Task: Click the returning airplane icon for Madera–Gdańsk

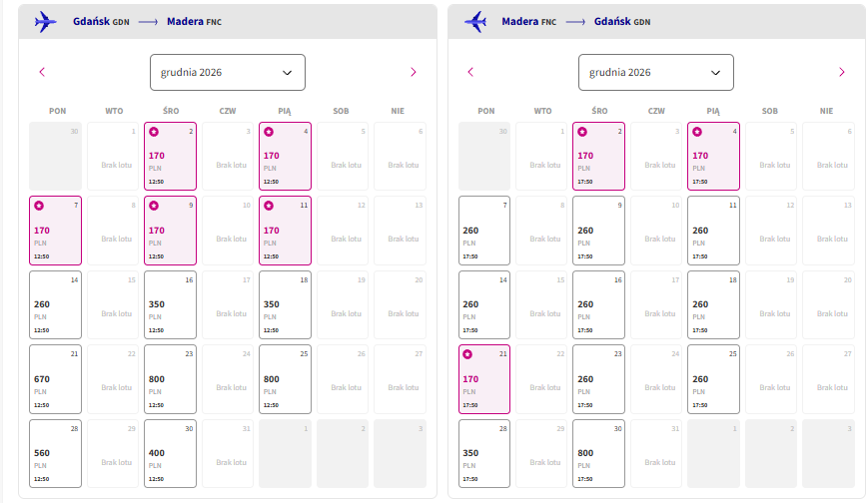Action: point(475,22)
